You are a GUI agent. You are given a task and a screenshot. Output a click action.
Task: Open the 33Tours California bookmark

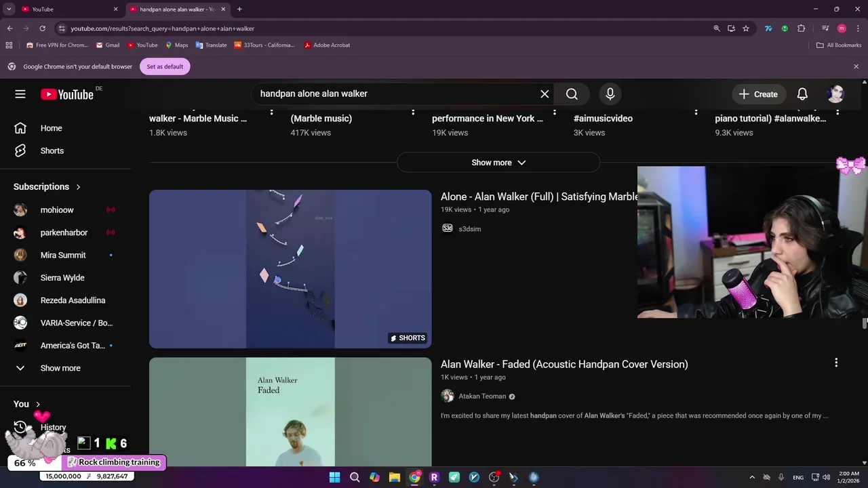click(264, 45)
